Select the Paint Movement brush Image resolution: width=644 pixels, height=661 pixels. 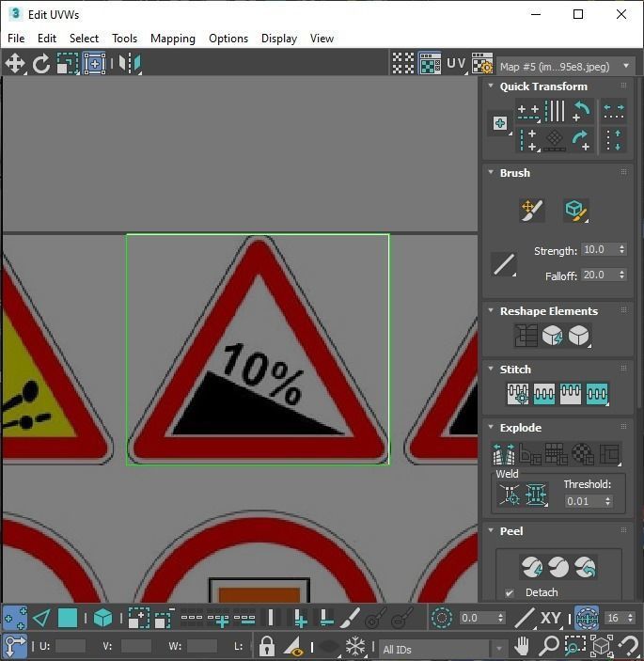tap(531, 211)
